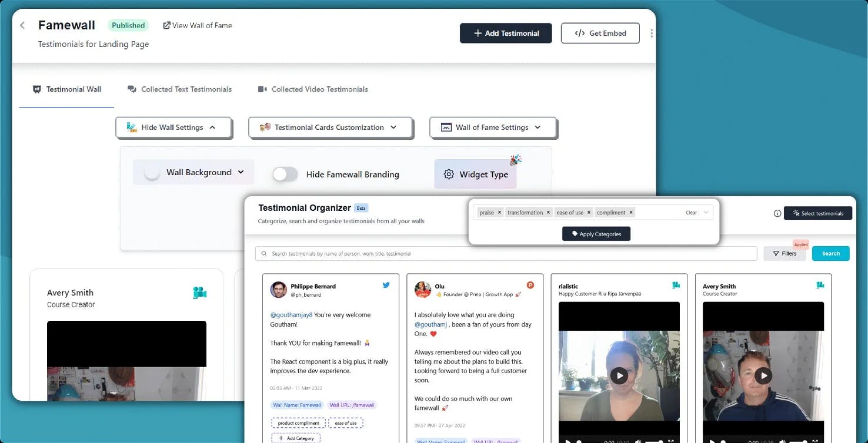The image size is (868, 443).
Task: Click the Select testimonials button
Action: pyautogui.click(x=818, y=213)
